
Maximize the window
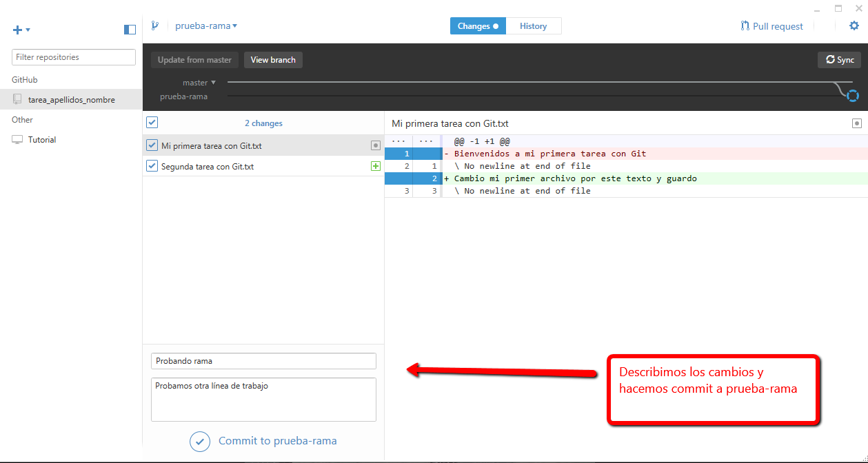click(838, 8)
